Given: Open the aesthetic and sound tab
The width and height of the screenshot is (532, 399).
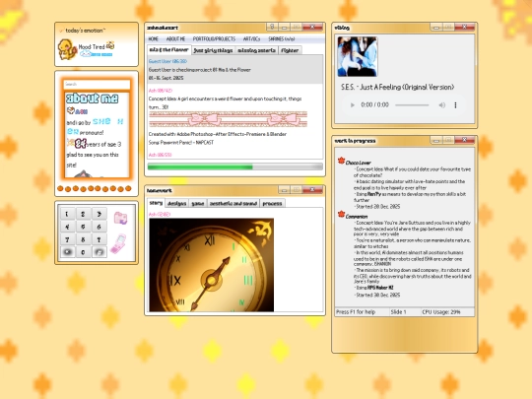Looking at the screenshot, I should pyautogui.click(x=233, y=204).
